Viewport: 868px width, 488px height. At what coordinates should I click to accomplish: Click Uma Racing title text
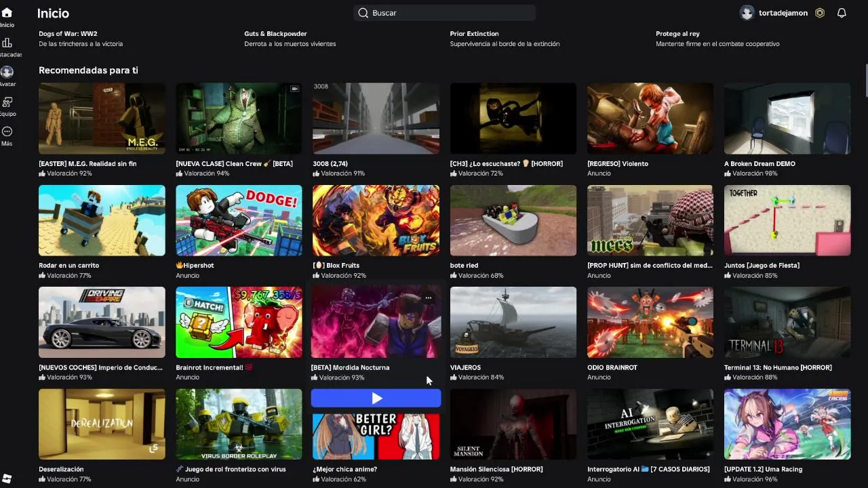pyautogui.click(x=763, y=469)
